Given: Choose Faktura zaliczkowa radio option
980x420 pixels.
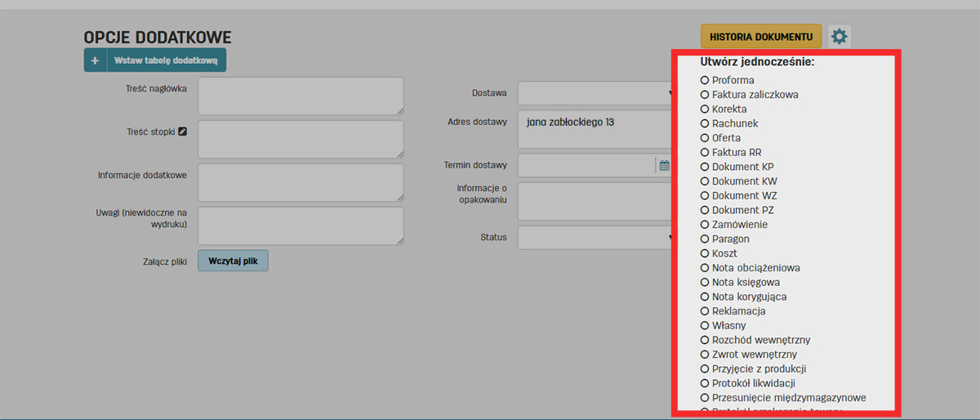Looking at the screenshot, I should (x=705, y=95).
